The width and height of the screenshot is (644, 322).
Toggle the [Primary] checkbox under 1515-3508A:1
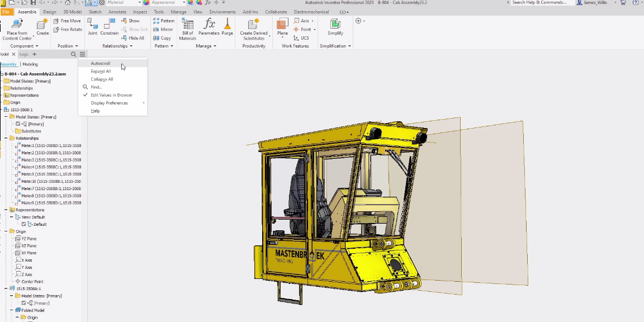pyautogui.click(x=23, y=303)
